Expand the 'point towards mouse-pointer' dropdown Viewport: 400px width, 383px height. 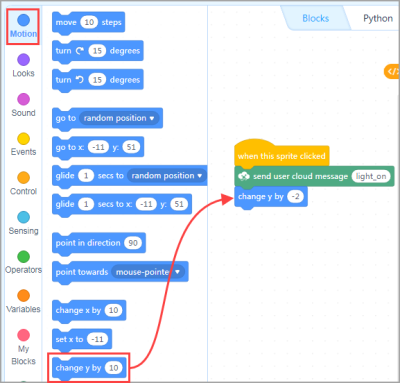(x=148, y=272)
